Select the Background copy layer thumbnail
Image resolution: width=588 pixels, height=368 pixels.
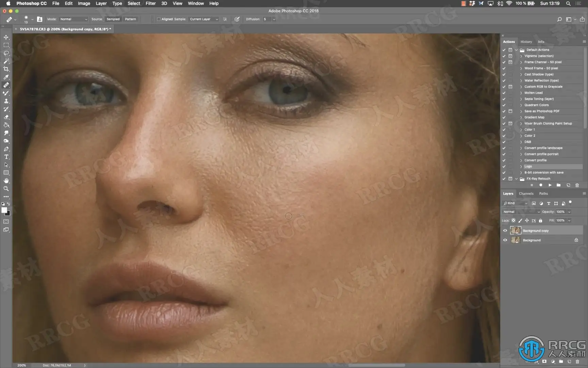516,231
